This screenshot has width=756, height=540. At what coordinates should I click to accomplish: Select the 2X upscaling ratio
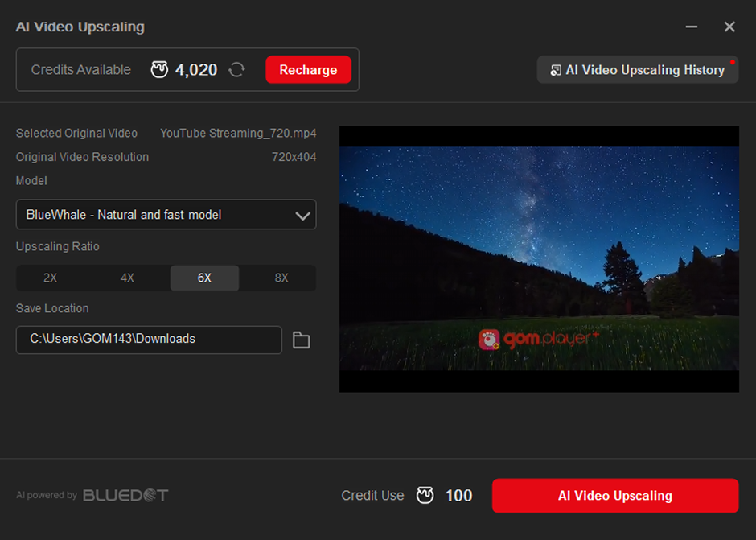pyautogui.click(x=50, y=278)
